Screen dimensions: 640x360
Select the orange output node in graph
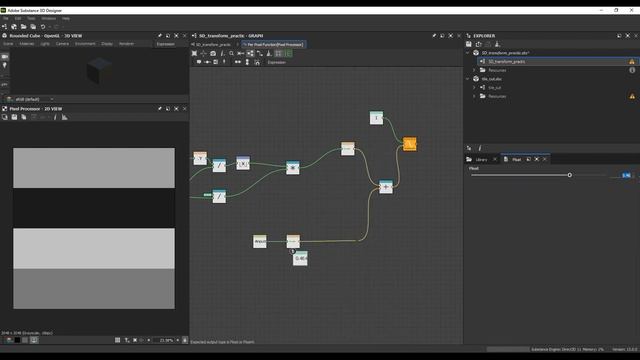point(410,144)
